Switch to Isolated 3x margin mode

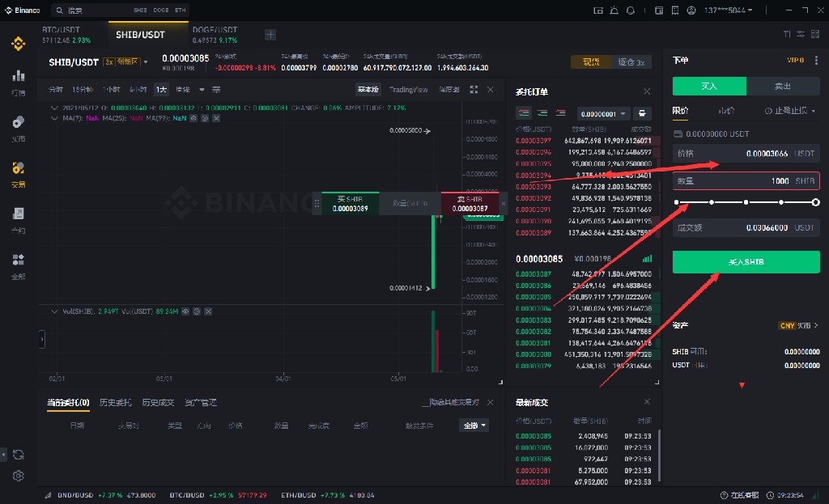pos(631,61)
